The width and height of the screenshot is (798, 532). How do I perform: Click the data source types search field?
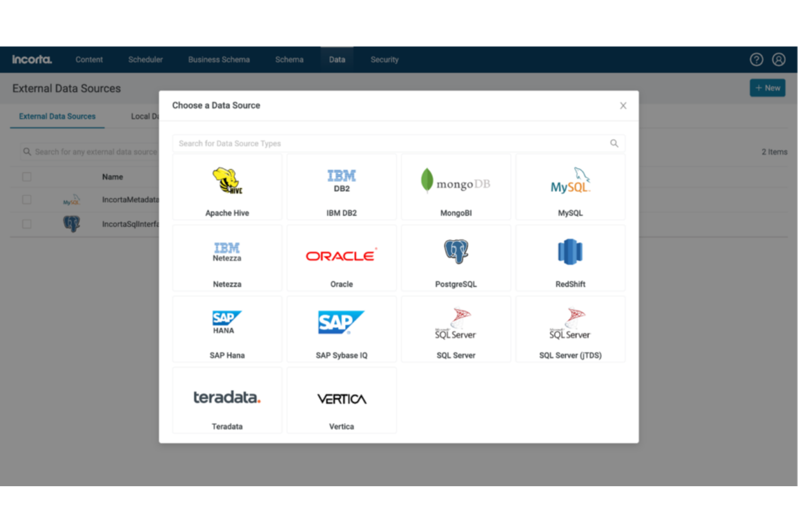(398, 143)
